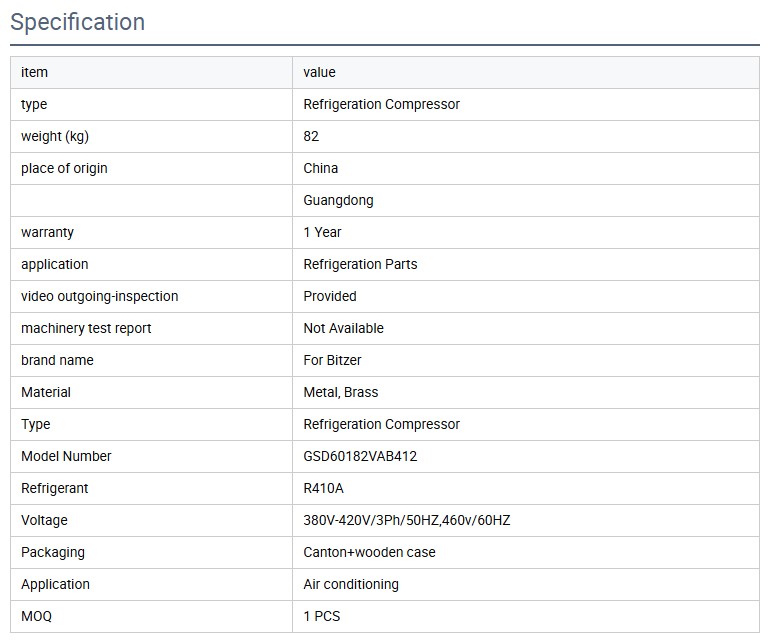
Task: Click the Guangdong value cell
Action: tap(338, 200)
